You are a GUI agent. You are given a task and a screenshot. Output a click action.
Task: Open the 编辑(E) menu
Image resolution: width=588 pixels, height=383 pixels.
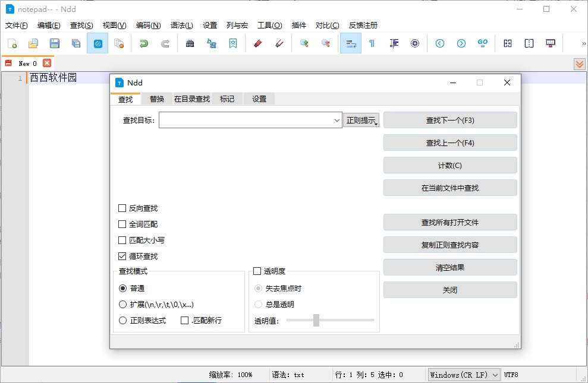click(x=49, y=26)
